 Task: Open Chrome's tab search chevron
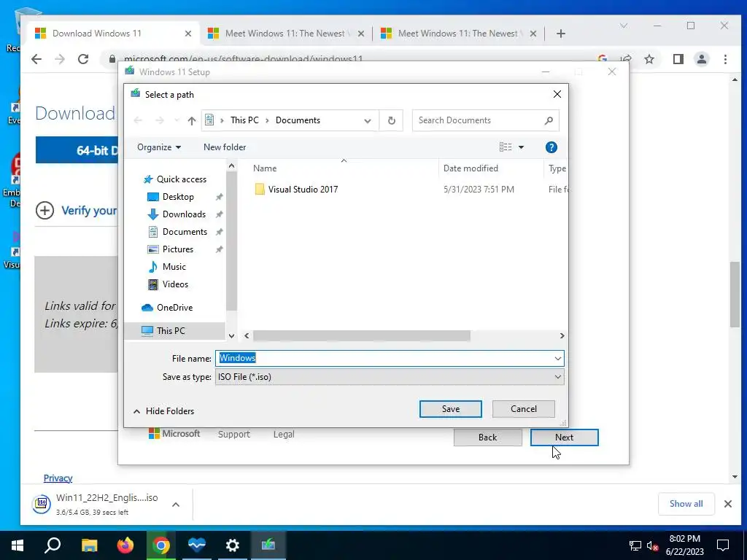click(623, 26)
